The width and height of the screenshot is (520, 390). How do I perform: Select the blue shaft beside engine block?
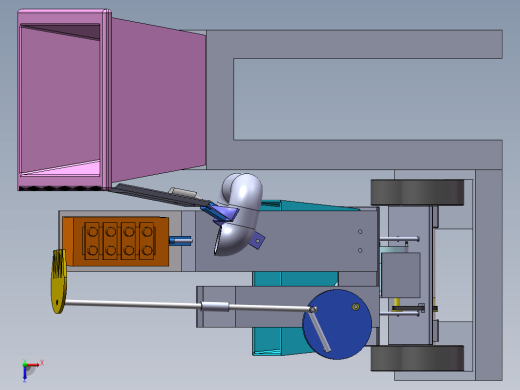180,241
